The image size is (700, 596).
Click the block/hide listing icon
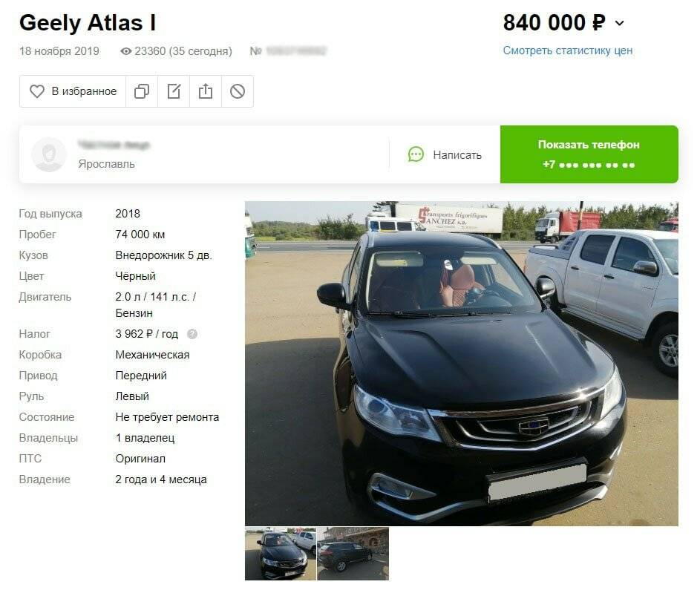point(238,91)
